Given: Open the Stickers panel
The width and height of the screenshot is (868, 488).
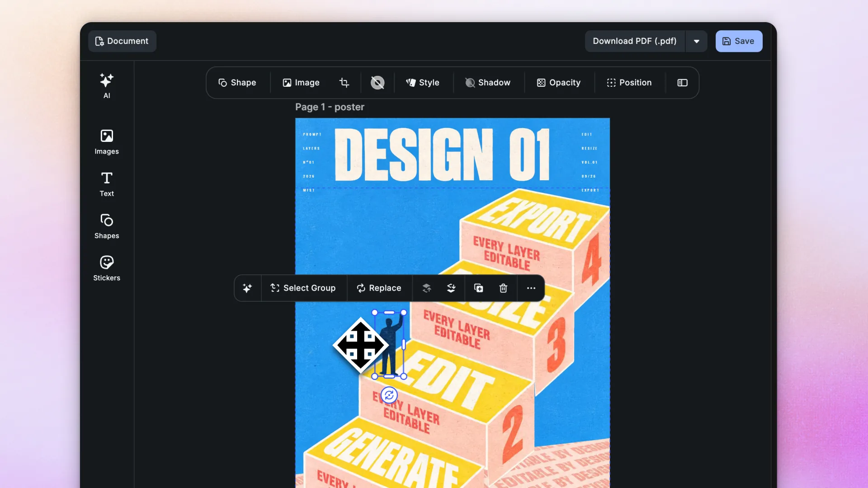Looking at the screenshot, I should click(107, 268).
